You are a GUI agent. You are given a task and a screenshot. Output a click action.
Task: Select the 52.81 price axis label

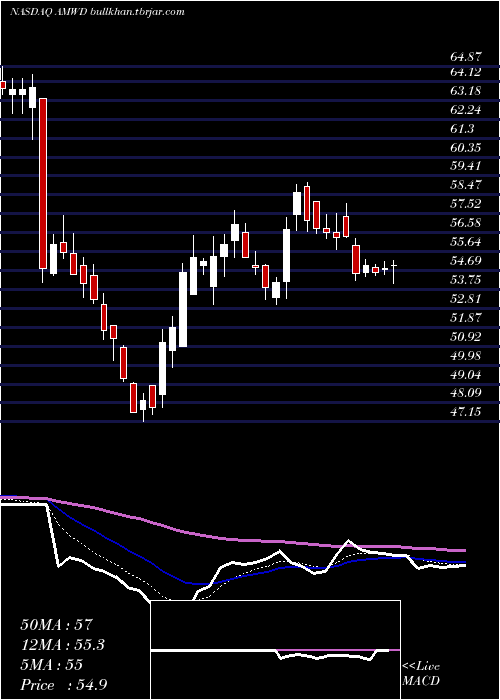[x=466, y=298]
